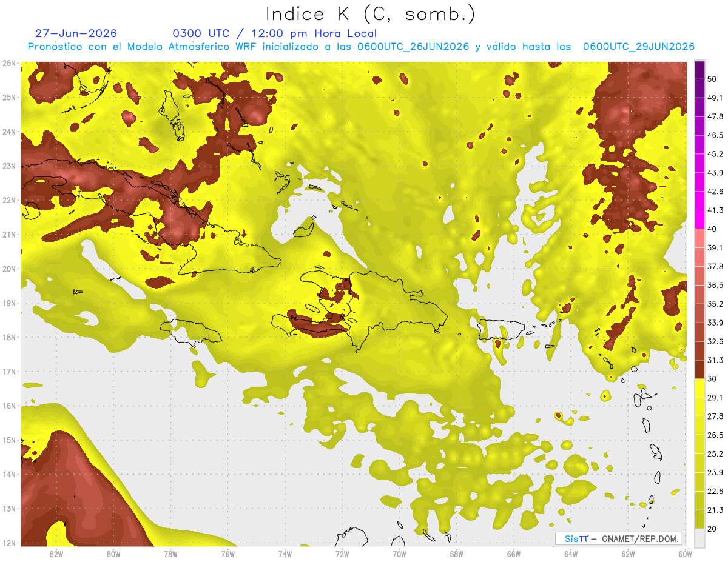This screenshot has width=728, height=562.
Task: Click the longitude axis label "72W"
Action: (x=342, y=554)
